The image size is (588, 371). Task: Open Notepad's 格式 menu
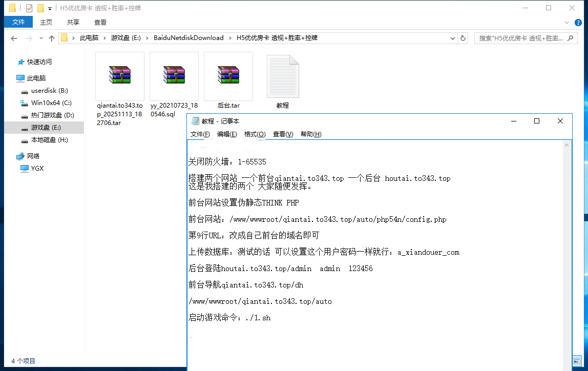255,134
